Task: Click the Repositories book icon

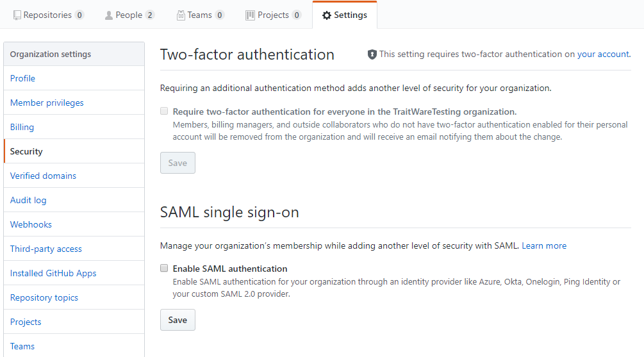Action: point(17,15)
